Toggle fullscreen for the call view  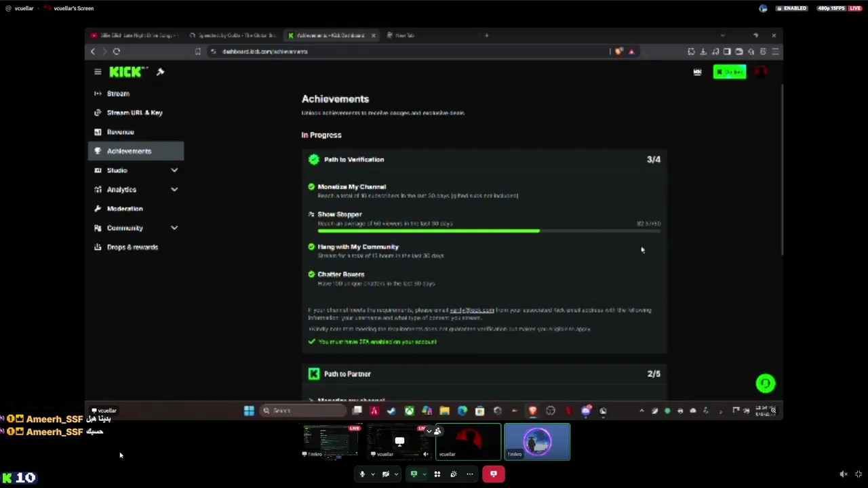859,474
